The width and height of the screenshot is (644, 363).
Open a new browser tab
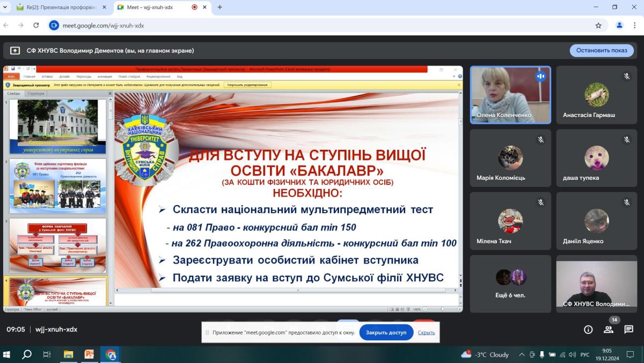[x=219, y=7]
